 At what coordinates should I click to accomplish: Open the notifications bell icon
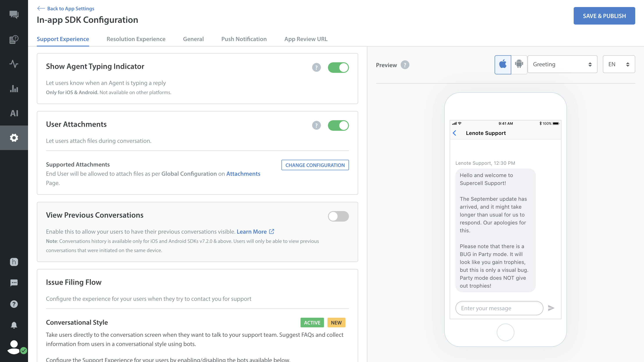point(14,325)
